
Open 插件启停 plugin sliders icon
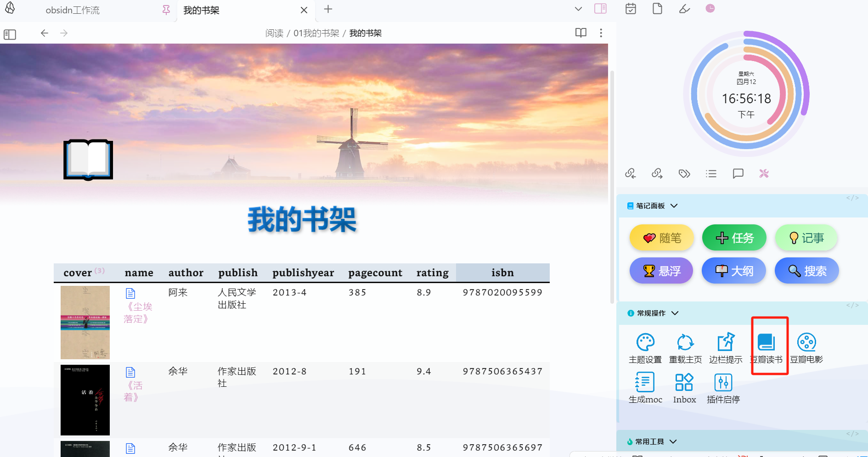(723, 382)
